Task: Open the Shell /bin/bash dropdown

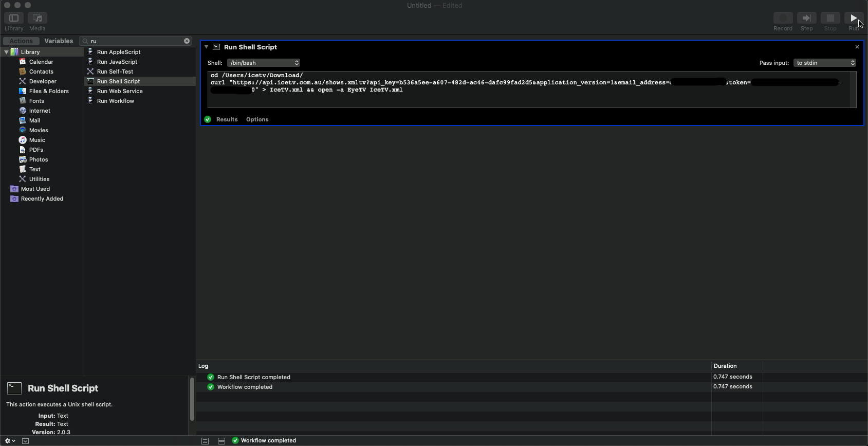Action: pyautogui.click(x=264, y=63)
